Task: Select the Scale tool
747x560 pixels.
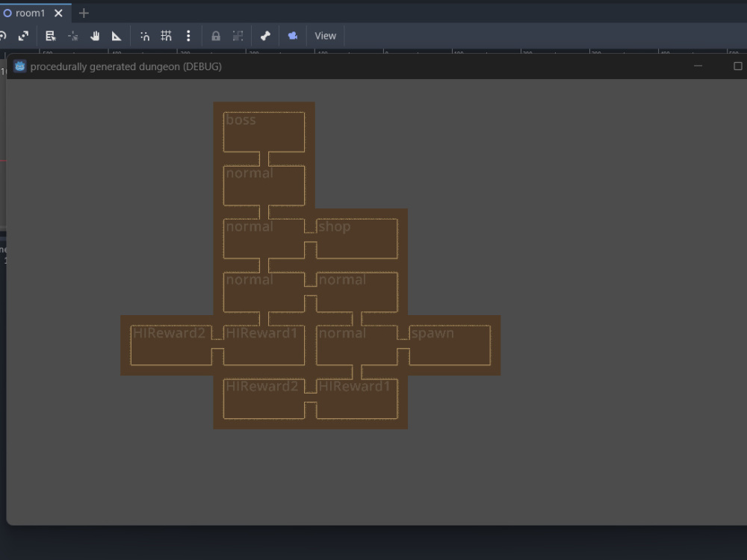Action: (25, 35)
